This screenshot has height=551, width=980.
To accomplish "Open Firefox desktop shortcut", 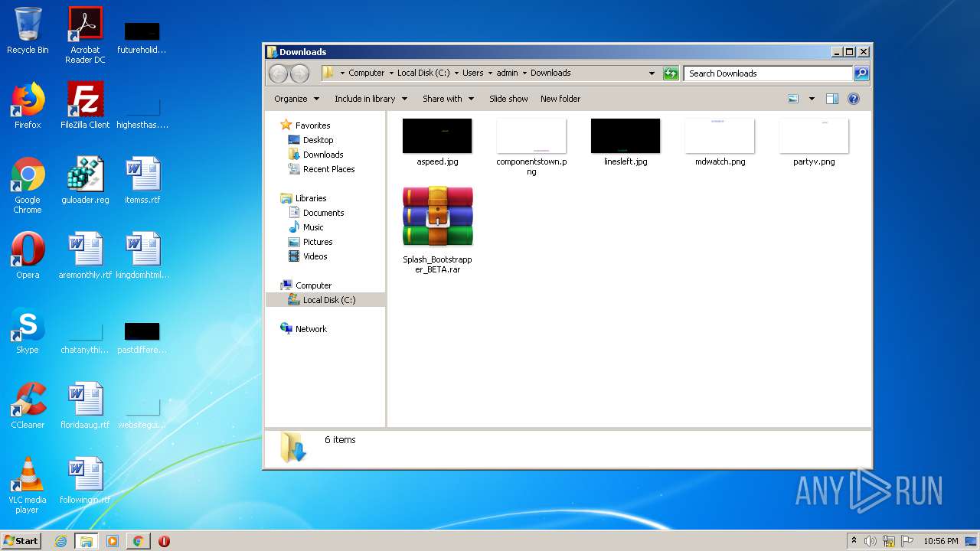I will pyautogui.click(x=28, y=106).
